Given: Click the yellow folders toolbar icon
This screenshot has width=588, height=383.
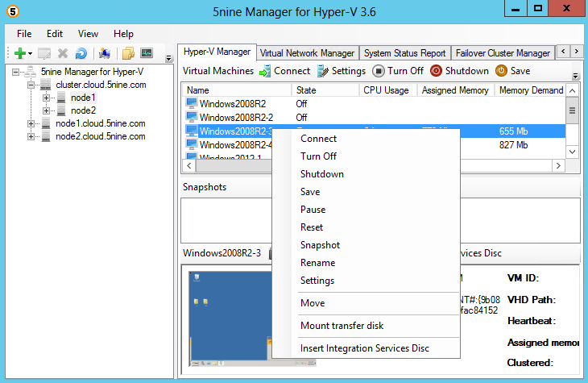Looking at the screenshot, I should point(127,53).
